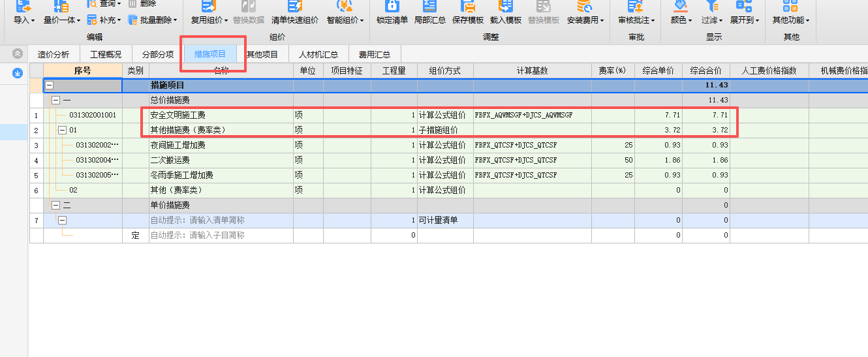
Task: Open 清单快速组价 quick pricing tool
Action: pos(295,12)
